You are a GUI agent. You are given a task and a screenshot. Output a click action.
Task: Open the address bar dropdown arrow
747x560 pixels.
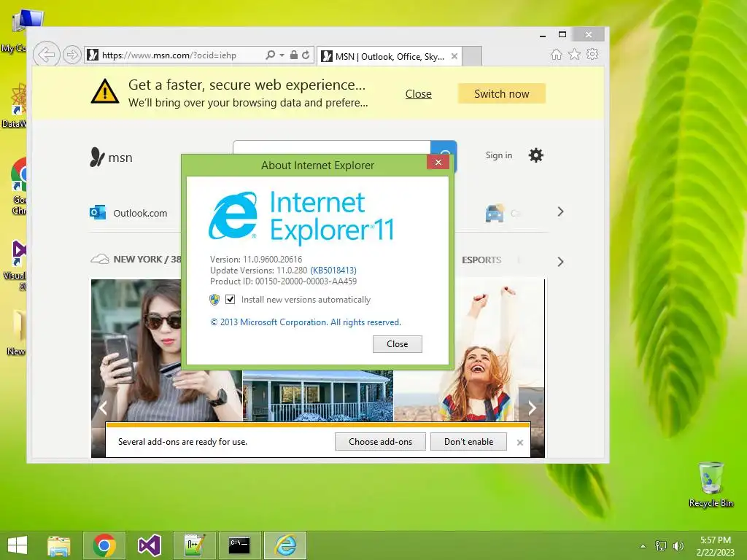coord(282,55)
